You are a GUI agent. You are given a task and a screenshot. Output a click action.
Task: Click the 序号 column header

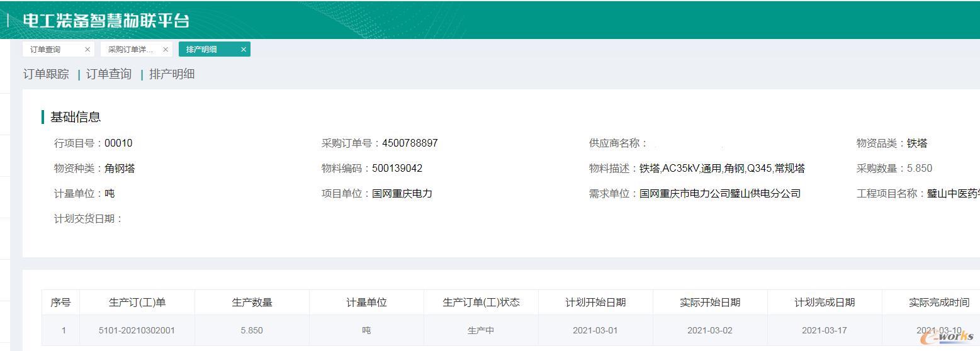(60, 303)
